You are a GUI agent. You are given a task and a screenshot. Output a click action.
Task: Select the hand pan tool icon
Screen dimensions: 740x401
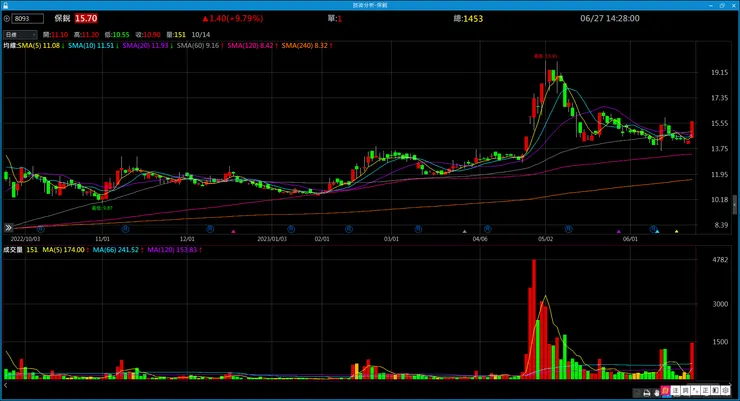[x=656, y=393]
